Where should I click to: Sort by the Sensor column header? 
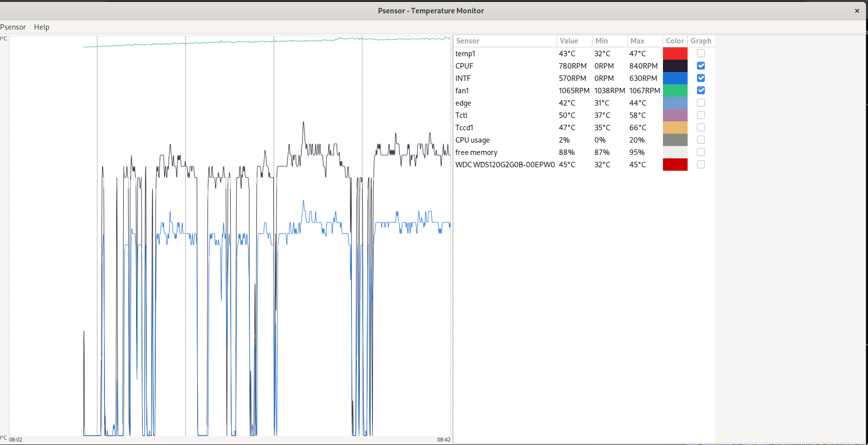[x=504, y=41]
